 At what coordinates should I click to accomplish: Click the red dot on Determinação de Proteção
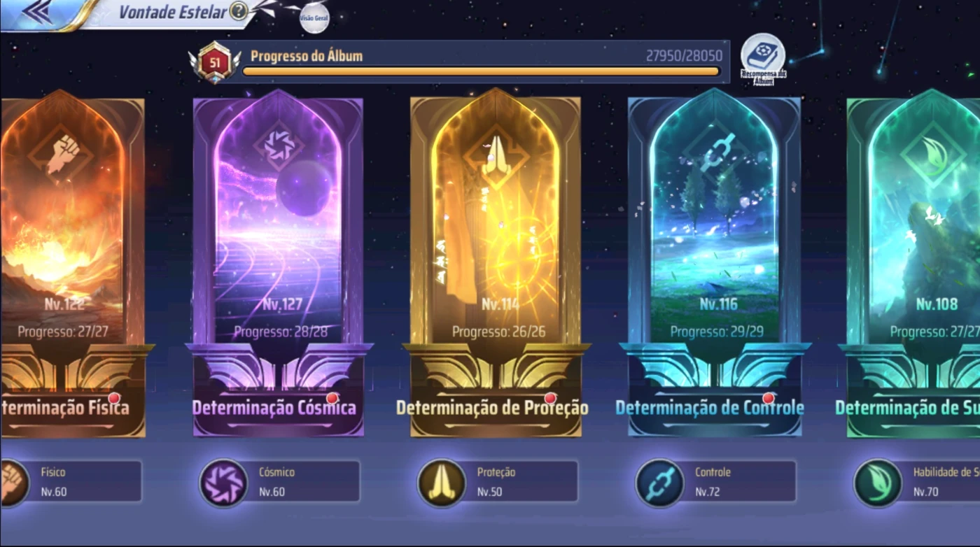coord(550,398)
